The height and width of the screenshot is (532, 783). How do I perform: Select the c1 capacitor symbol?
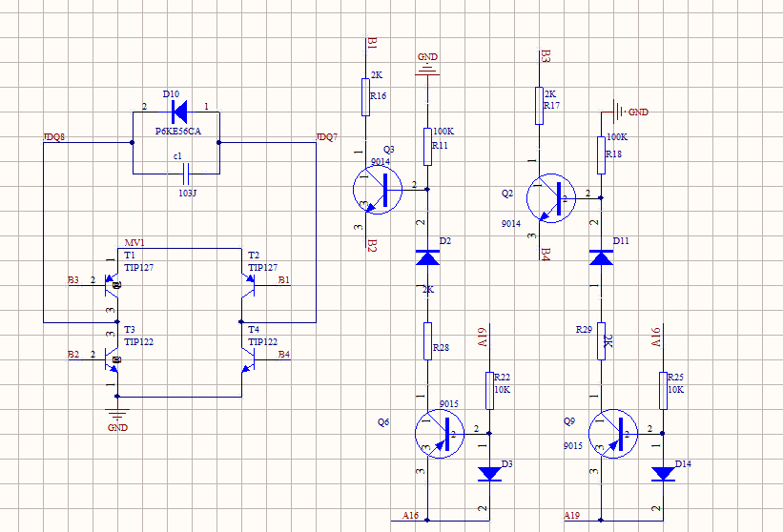click(186, 174)
